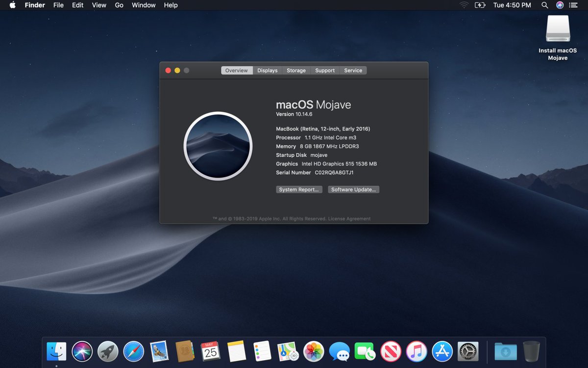Viewport: 588px width, 368px height.
Task: Switch to the Displays tab
Action: point(268,70)
